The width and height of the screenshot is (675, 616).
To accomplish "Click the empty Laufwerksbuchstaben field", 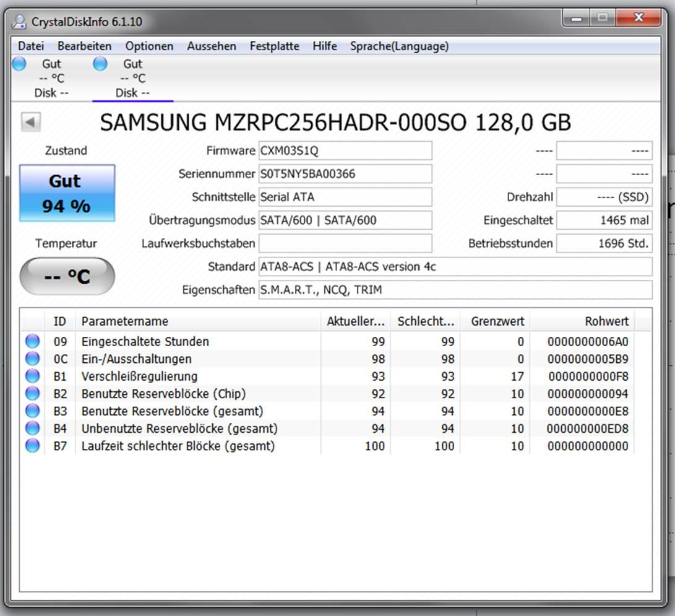I will (x=345, y=244).
